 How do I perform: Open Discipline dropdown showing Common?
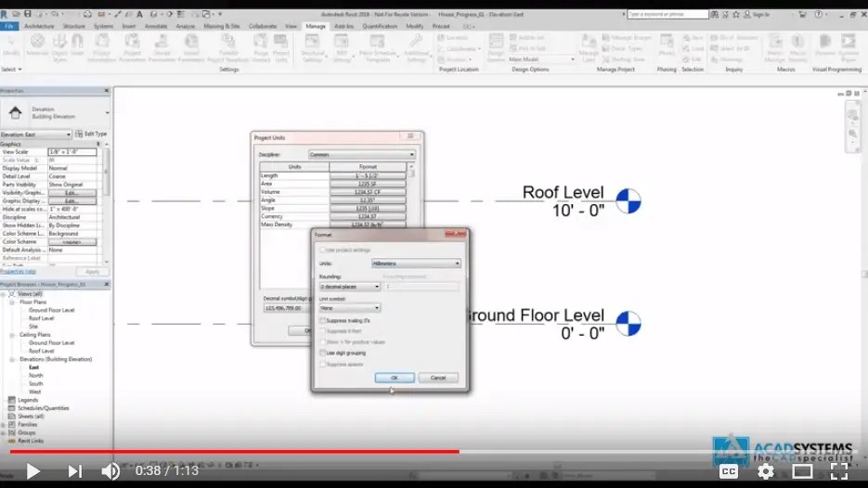[x=361, y=154]
